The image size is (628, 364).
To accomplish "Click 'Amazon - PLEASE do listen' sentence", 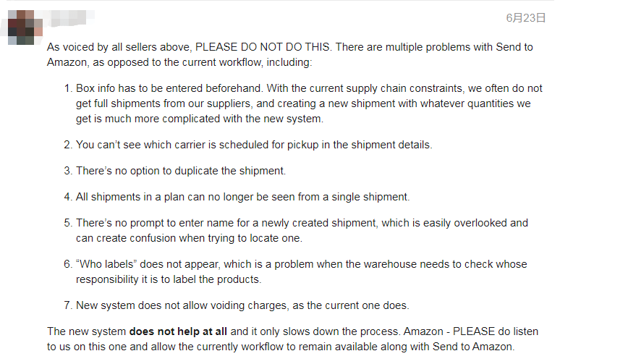I will (470, 331).
